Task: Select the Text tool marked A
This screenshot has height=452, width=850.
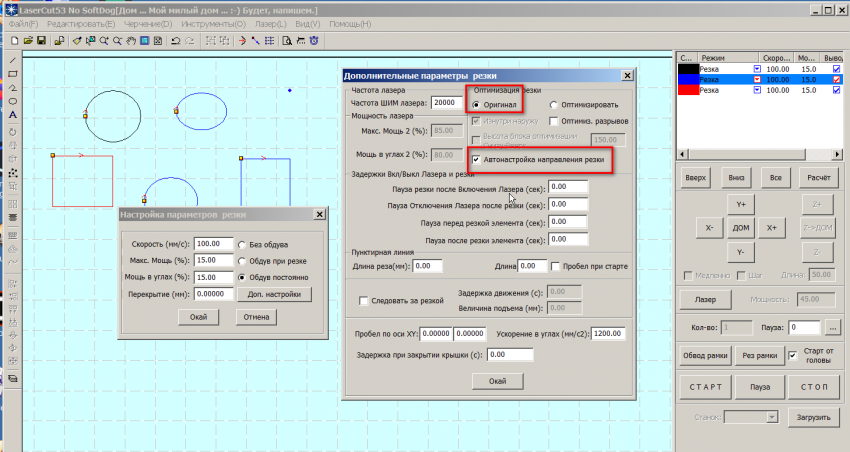Action: click(12, 115)
